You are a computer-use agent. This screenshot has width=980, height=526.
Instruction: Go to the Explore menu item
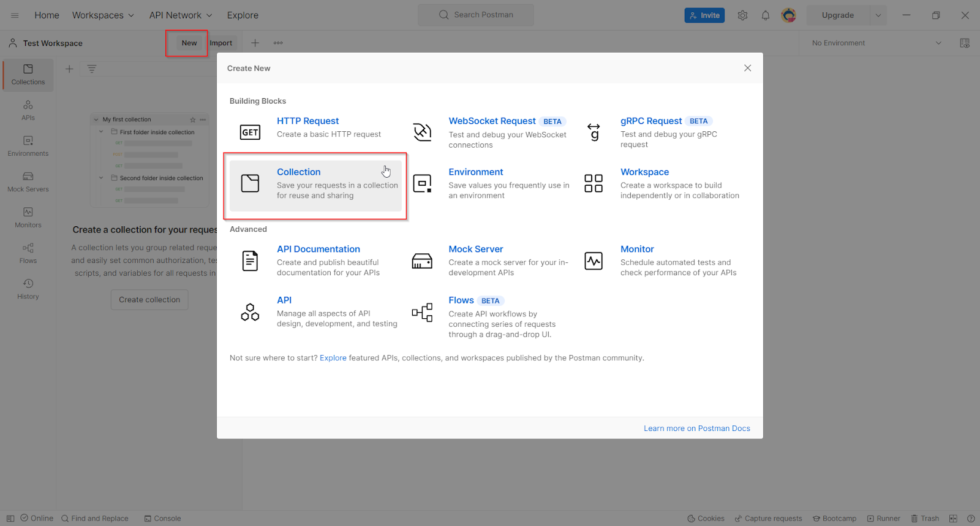click(x=243, y=15)
